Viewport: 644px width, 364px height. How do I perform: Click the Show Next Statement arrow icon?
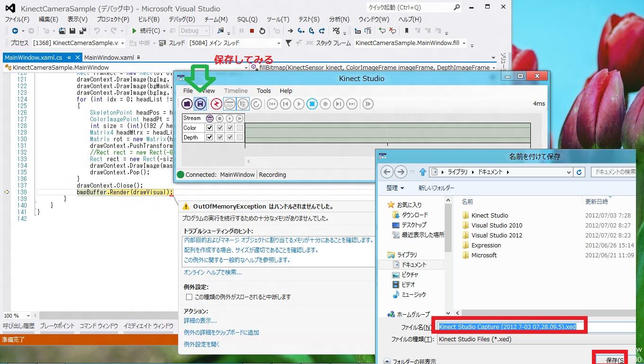pos(290,31)
